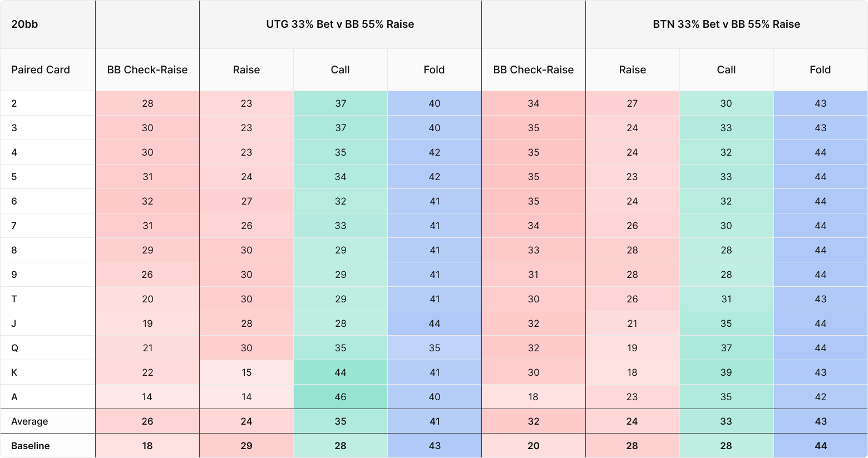Click the BTN Fold column header
The image size is (868, 458).
(x=820, y=70)
